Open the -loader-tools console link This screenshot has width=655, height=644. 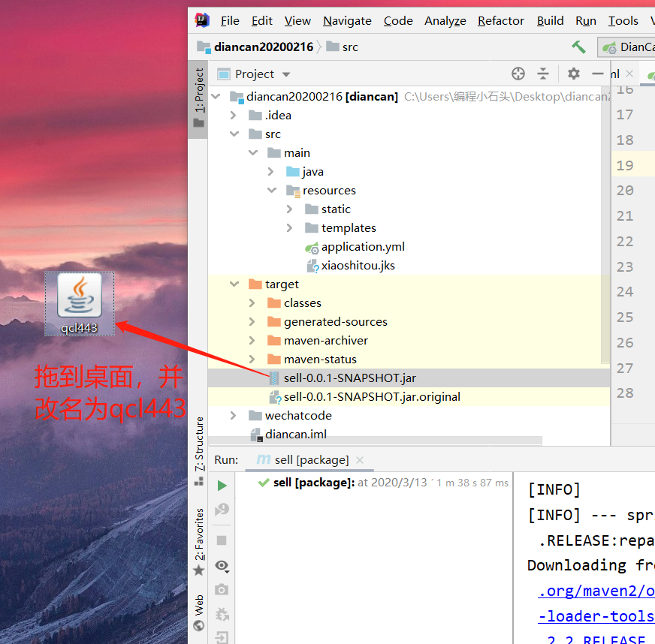596,616
